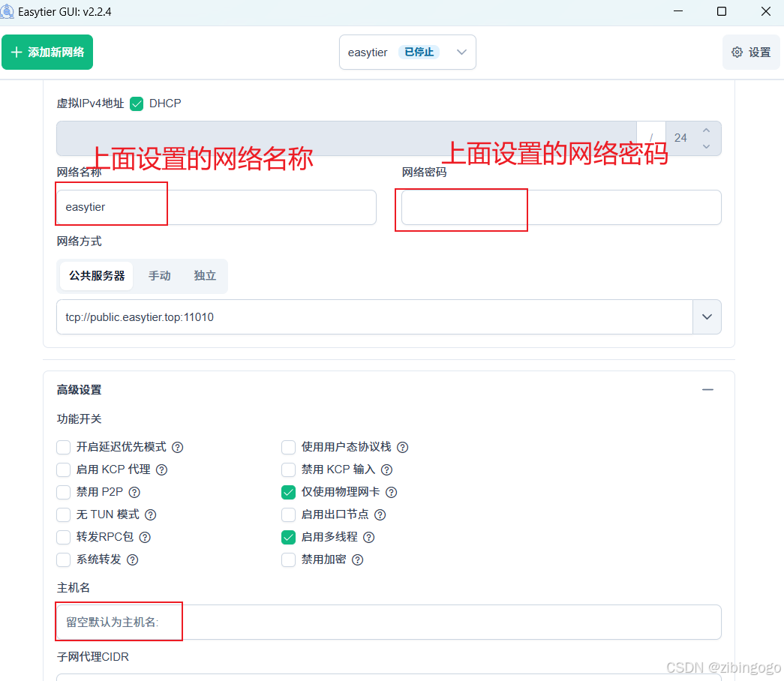The height and width of the screenshot is (681, 784).
Task: Select the 公共服务器 network mode tab
Action: point(97,275)
